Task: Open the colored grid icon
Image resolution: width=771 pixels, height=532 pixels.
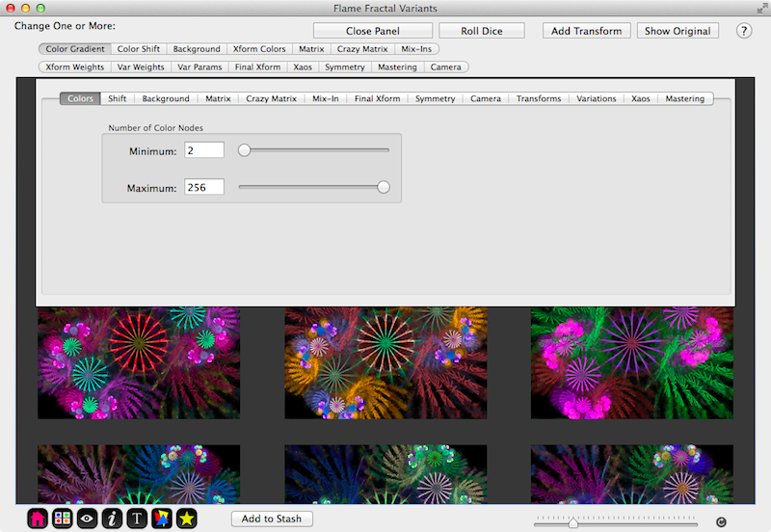Action: [62, 519]
